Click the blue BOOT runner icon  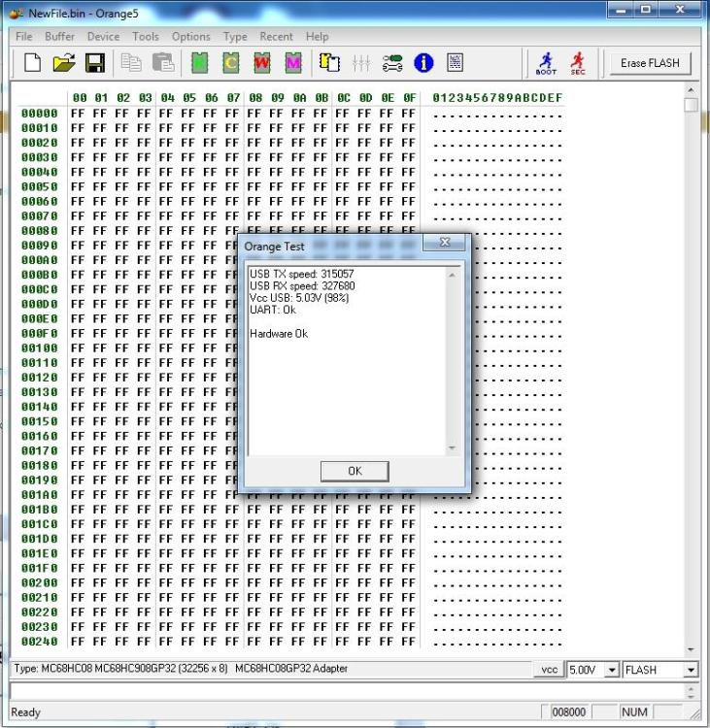pyautogui.click(x=547, y=64)
